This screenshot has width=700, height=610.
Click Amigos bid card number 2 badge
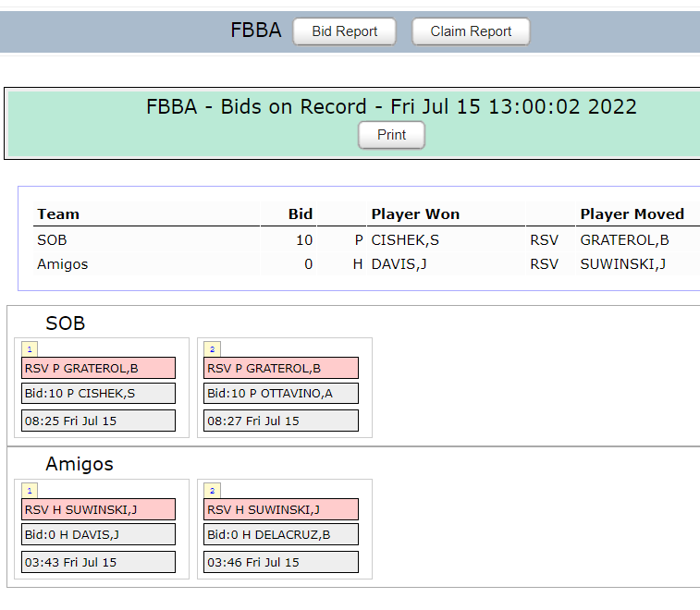[x=212, y=490]
